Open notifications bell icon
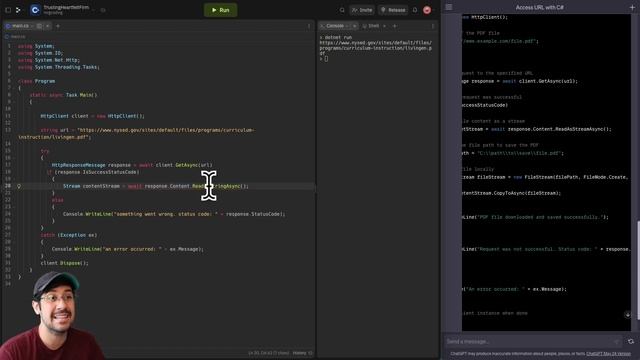 coord(415,10)
